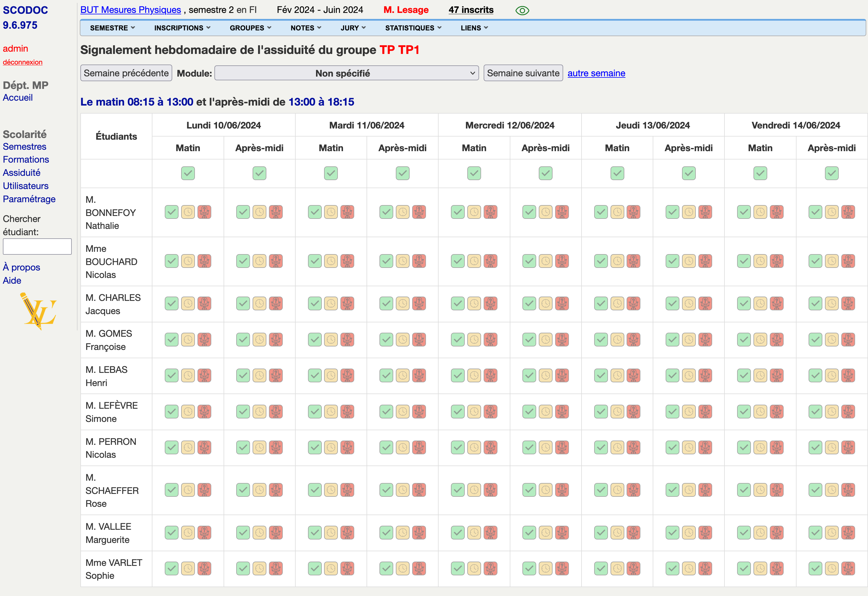Check everyone present for Lundi Matin

[188, 173]
